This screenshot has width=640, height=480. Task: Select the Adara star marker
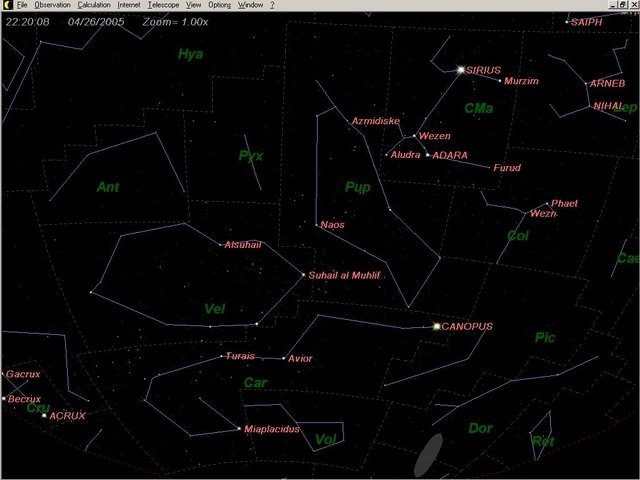click(x=427, y=155)
